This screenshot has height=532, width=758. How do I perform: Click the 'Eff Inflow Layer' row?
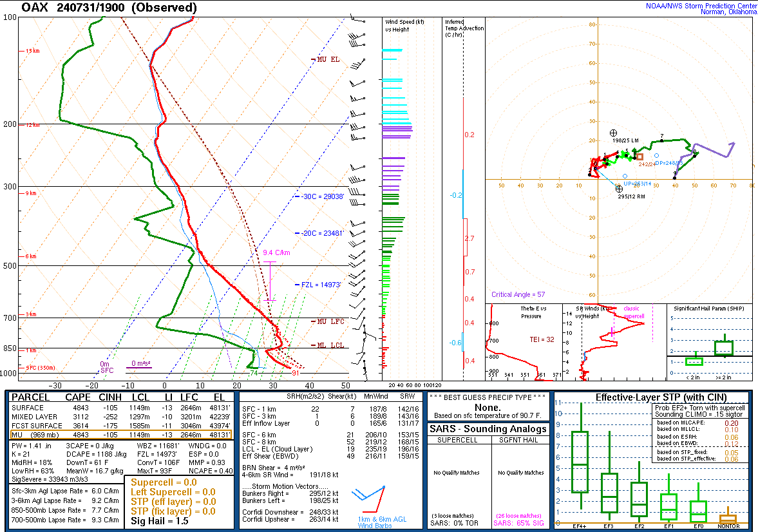click(330, 424)
